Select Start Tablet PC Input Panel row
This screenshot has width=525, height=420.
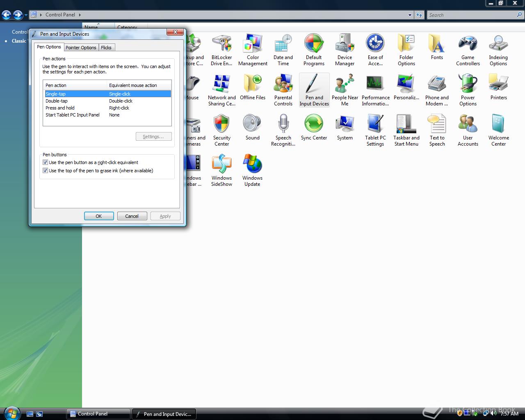point(108,115)
